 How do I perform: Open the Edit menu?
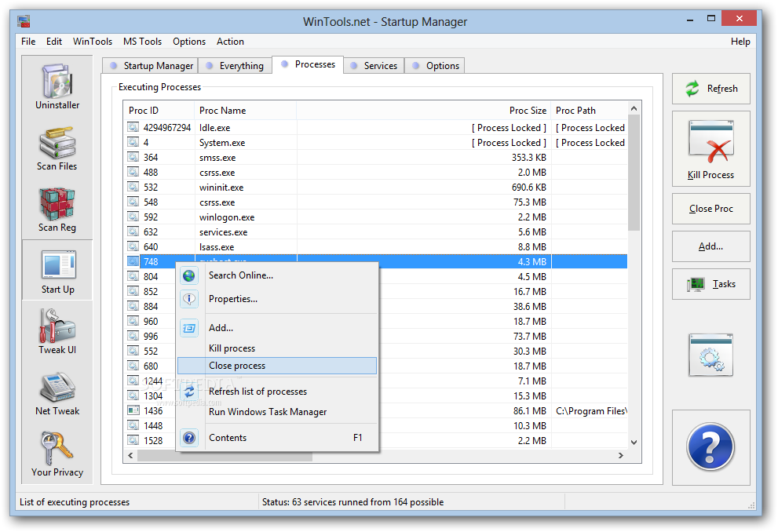[54, 42]
